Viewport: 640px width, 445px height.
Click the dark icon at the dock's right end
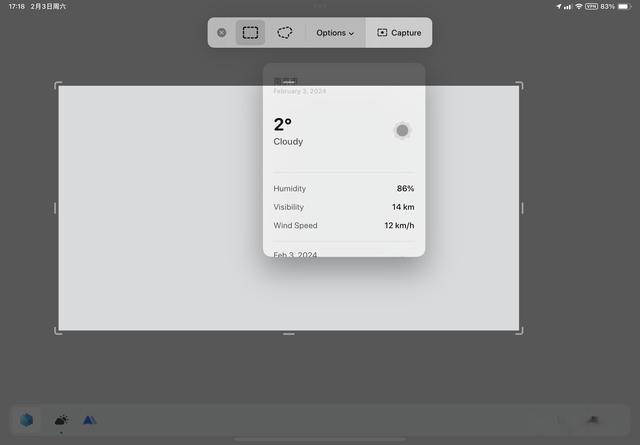click(593, 420)
